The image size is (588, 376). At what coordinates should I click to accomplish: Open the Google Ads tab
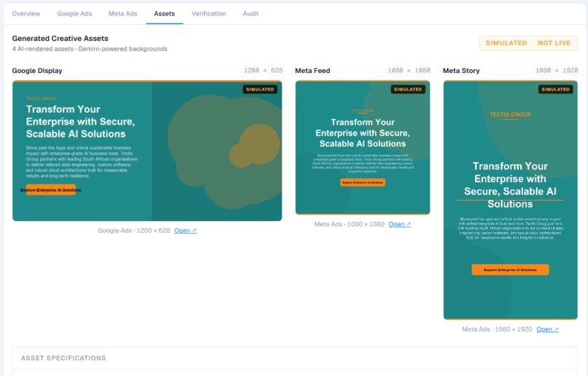[74, 14]
